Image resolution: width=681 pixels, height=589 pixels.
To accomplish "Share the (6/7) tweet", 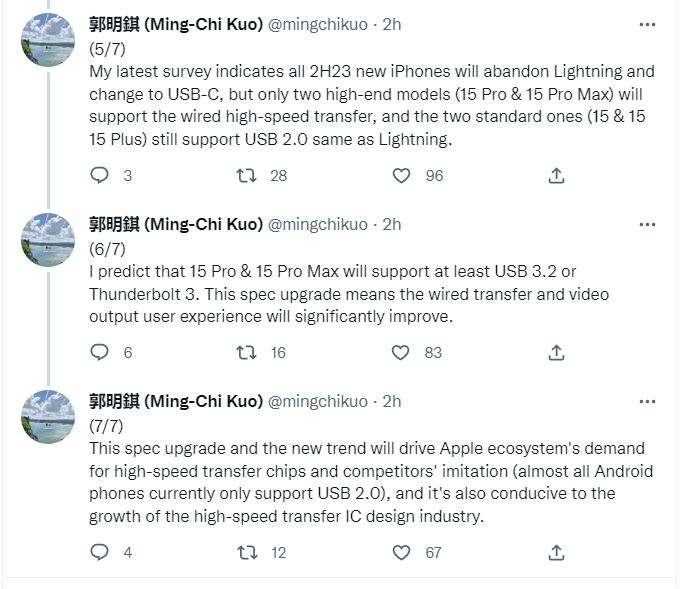I will pyautogui.click(x=557, y=352).
